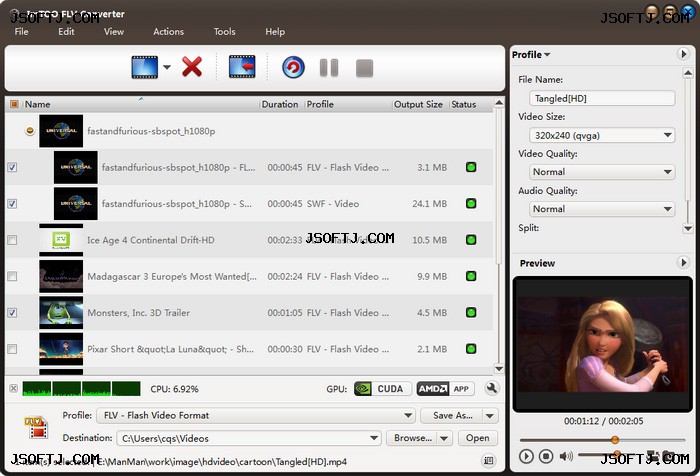Select the Monsters, Inc. 3D Trailer thumbnail
This screenshot has width=700, height=476.
[x=61, y=313]
